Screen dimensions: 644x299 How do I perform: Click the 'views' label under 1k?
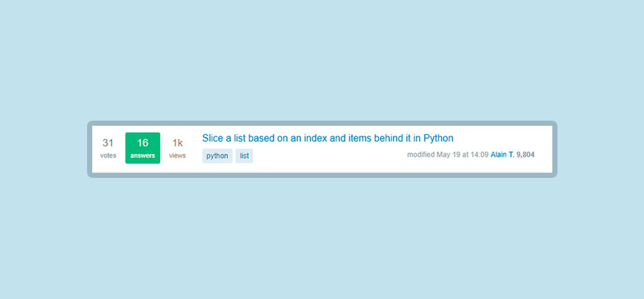177,155
